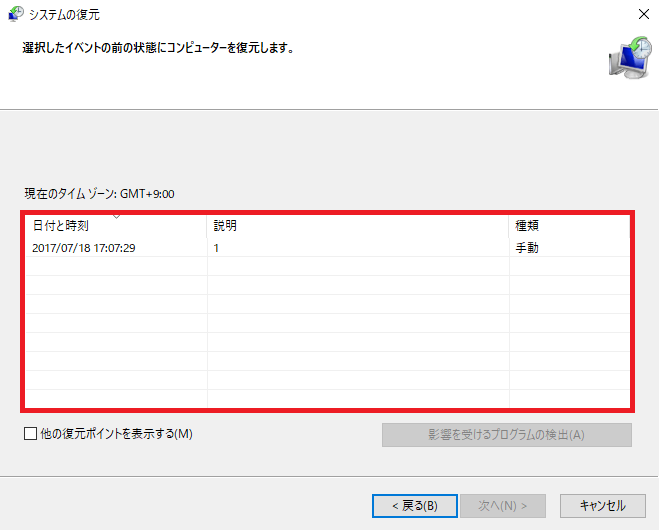Sort by the 日付と時刻 column header
The width and height of the screenshot is (659, 530).
point(116,226)
